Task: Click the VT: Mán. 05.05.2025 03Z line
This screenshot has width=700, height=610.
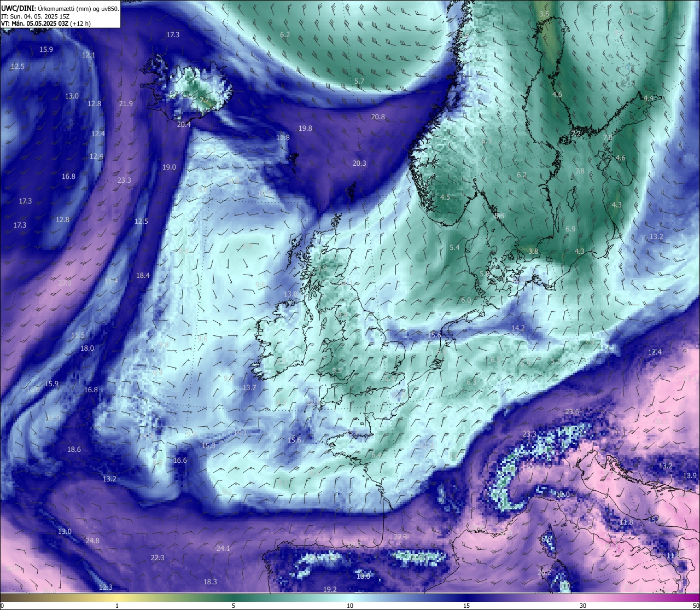Action: point(46,24)
